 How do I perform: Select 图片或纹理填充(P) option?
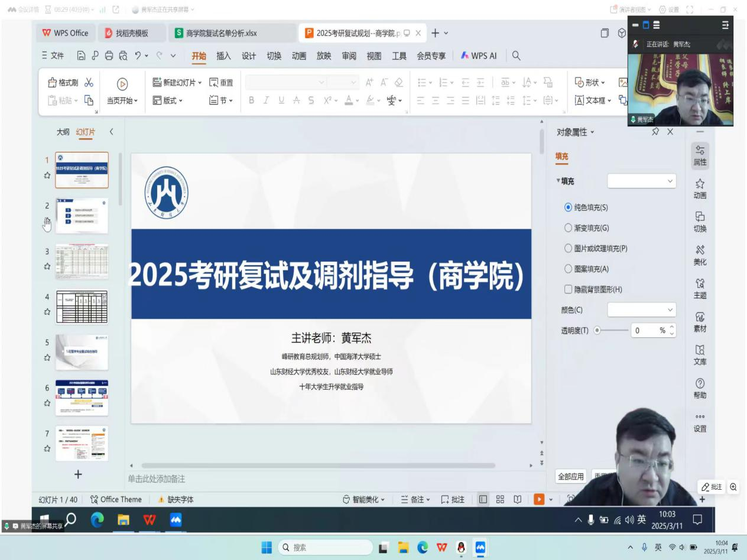(596, 249)
